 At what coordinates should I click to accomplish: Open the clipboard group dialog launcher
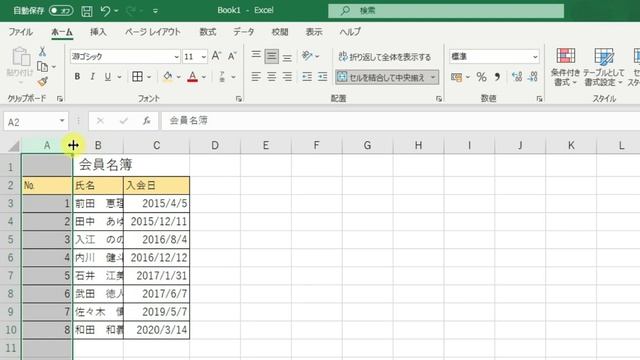(x=60, y=99)
